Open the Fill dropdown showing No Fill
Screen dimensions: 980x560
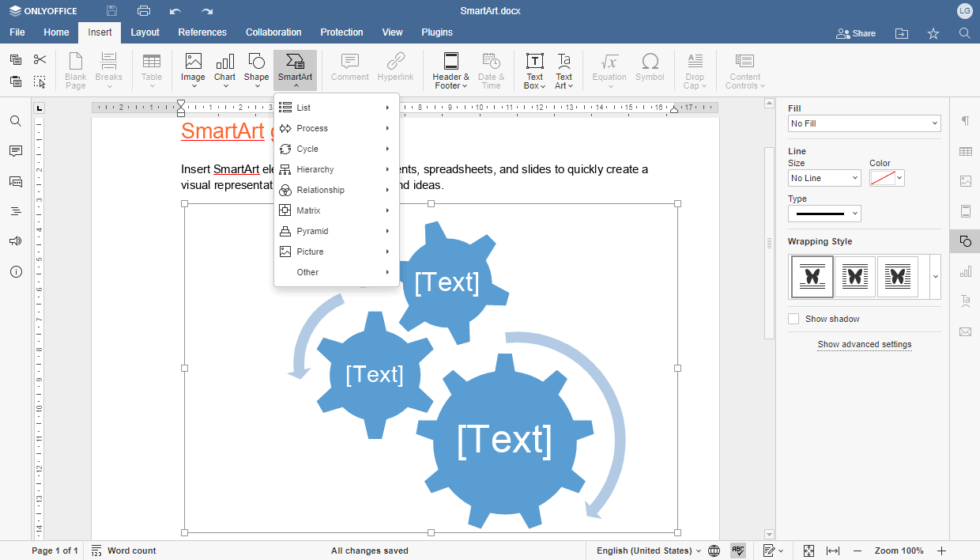pyautogui.click(x=864, y=123)
